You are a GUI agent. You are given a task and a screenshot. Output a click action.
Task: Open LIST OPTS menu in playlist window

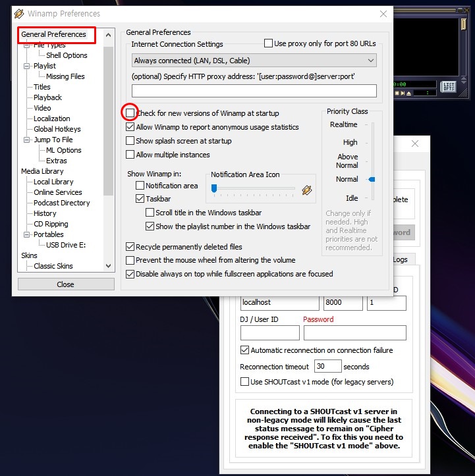(x=449, y=86)
